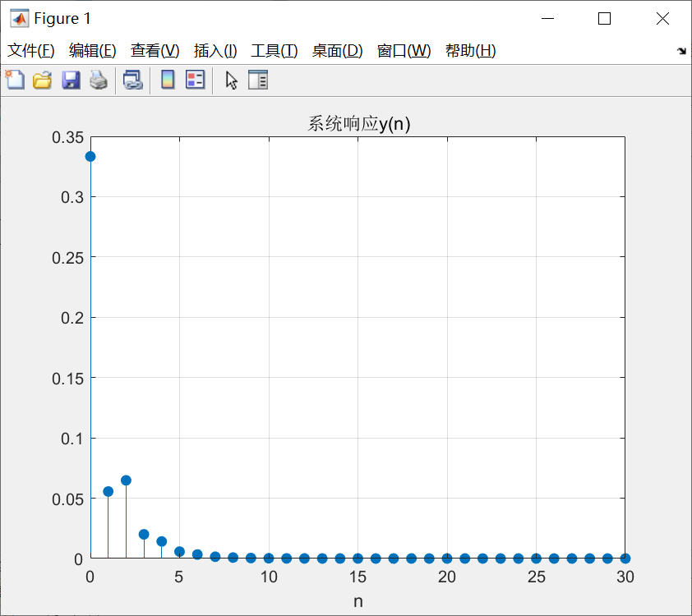Open the 插入(I) menu
Screen dimensions: 692x616
point(215,51)
